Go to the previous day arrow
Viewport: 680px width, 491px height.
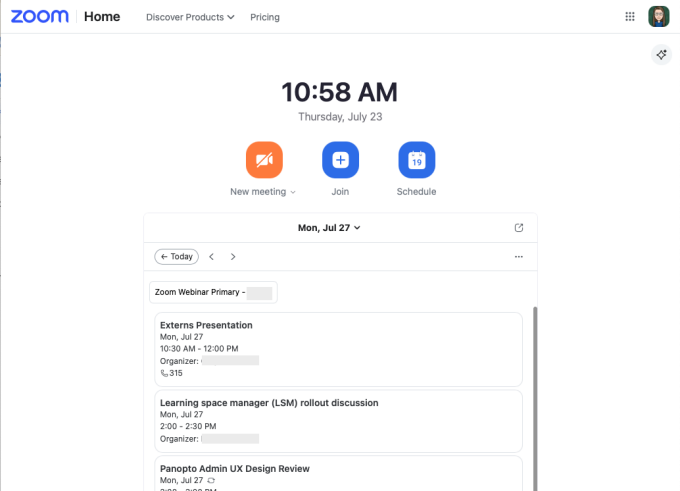point(212,257)
